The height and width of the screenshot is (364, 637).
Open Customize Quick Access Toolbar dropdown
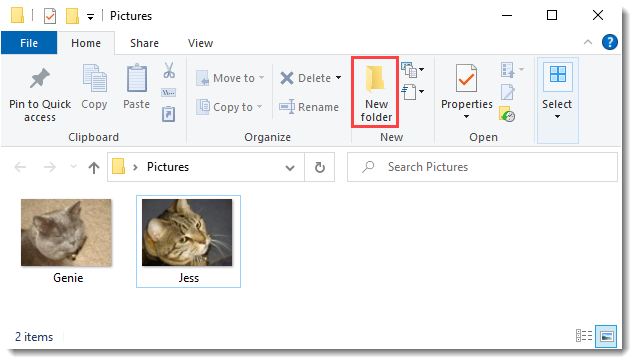click(x=90, y=17)
